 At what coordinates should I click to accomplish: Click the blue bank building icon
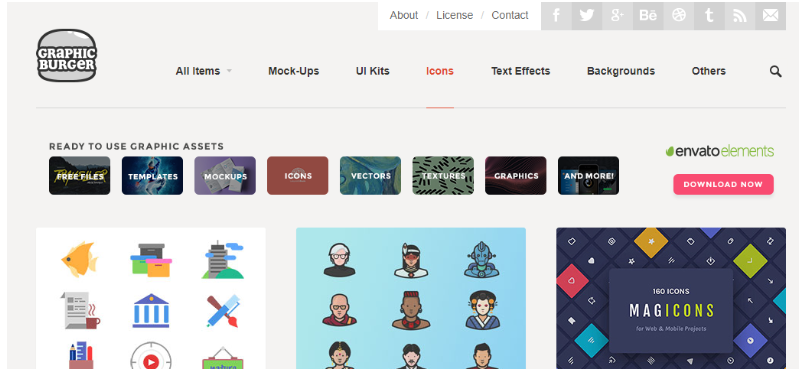151,310
